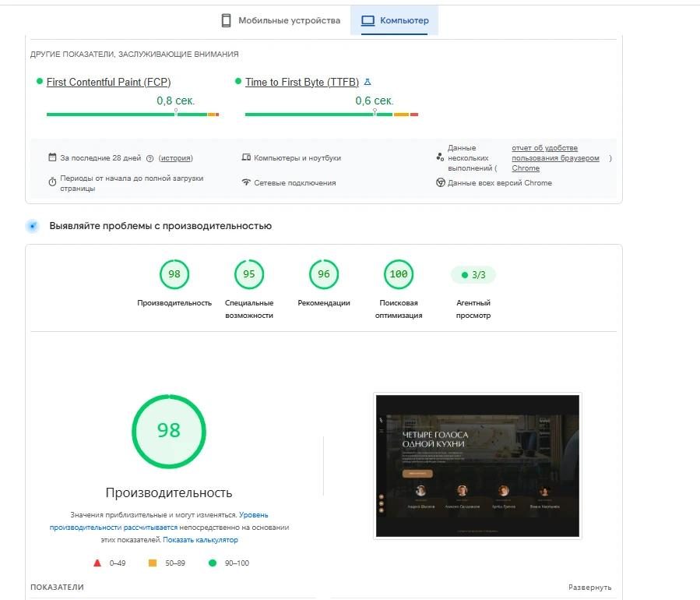Screen dimensions: 700x600
Task: Click the help question mark icon
Action: point(150,158)
